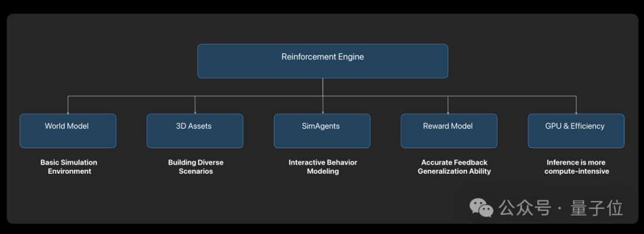644x234 pixels.
Task: Click 'Basic Simulation Environment' caption
Action: [x=69, y=167]
